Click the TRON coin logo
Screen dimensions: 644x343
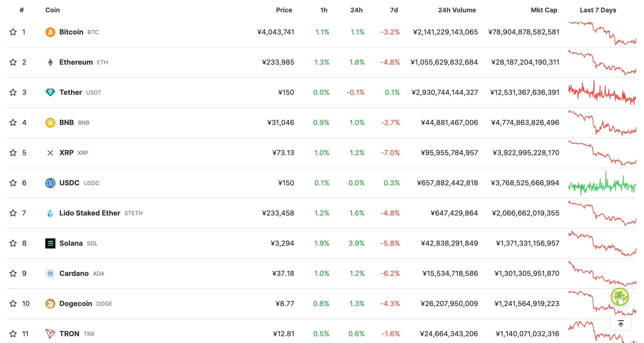coord(50,334)
